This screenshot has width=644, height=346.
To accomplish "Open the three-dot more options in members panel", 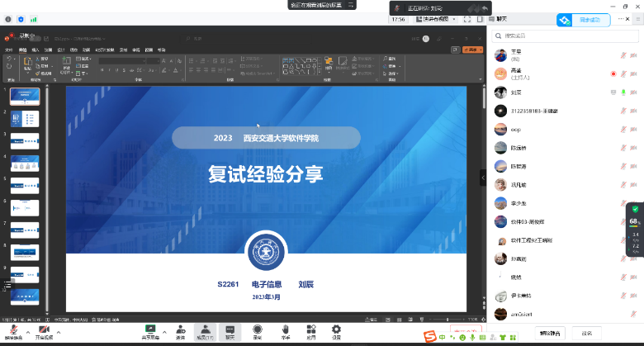I will click(x=621, y=19).
